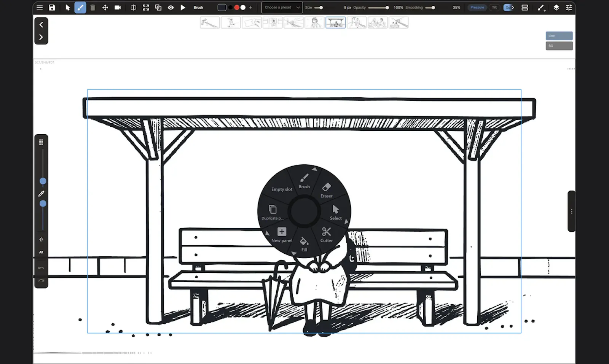Select the 'BG' layer
609x364 pixels.
click(559, 46)
